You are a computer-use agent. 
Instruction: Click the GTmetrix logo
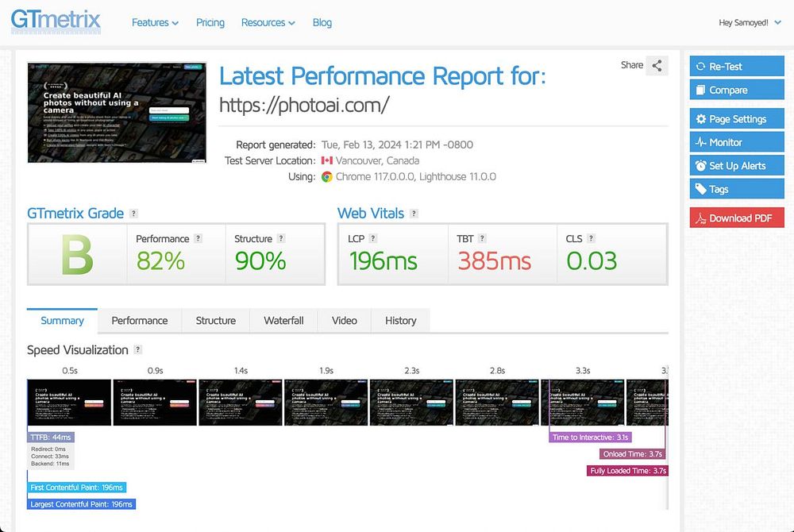click(56, 21)
